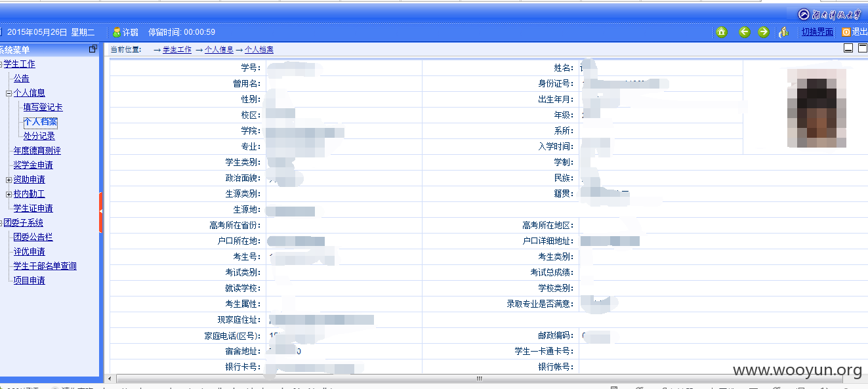The image size is (868, 389).
Task: Open 处分记录 in the sidebar
Action: tap(39, 136)
